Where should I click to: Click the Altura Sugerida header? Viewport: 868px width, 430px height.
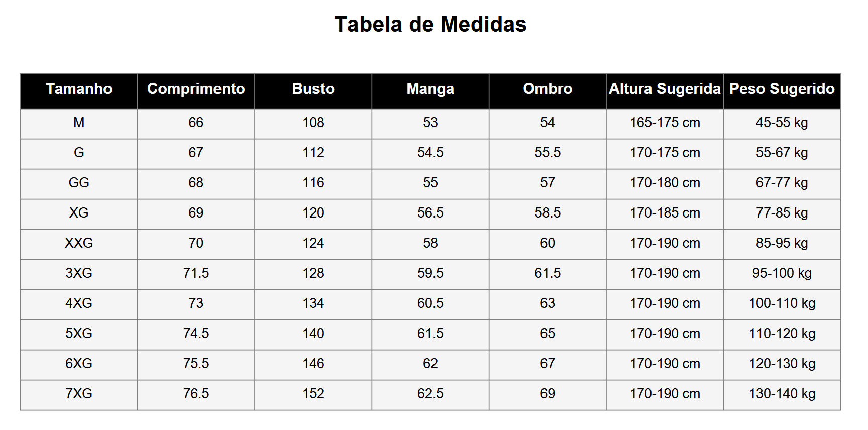pos(665,89)
